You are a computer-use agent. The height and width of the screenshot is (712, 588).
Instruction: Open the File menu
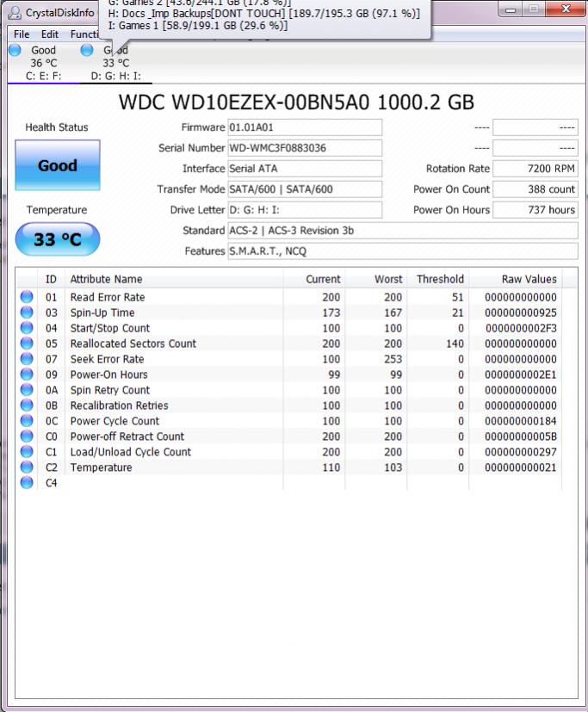(22, 34)
